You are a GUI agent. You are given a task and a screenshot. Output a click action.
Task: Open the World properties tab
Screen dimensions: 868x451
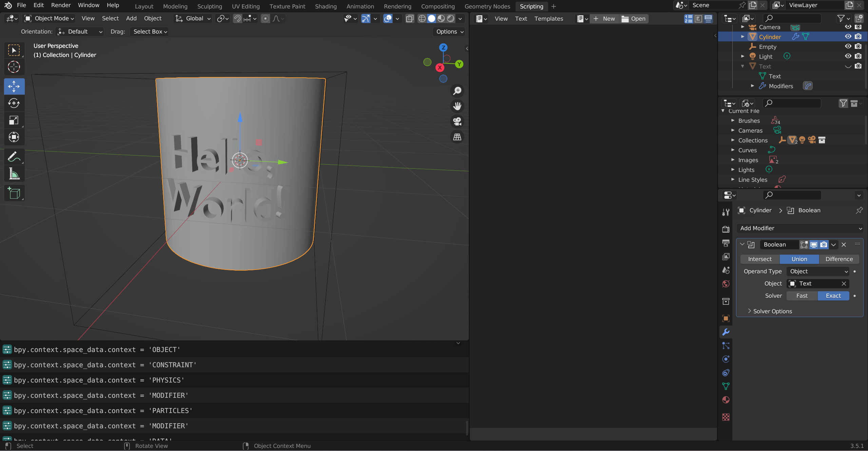tap(726, 284)
